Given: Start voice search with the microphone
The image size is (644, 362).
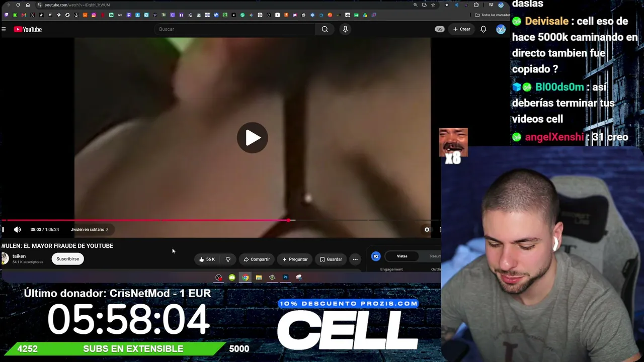Looking at the screenshot, I should 345,29.
